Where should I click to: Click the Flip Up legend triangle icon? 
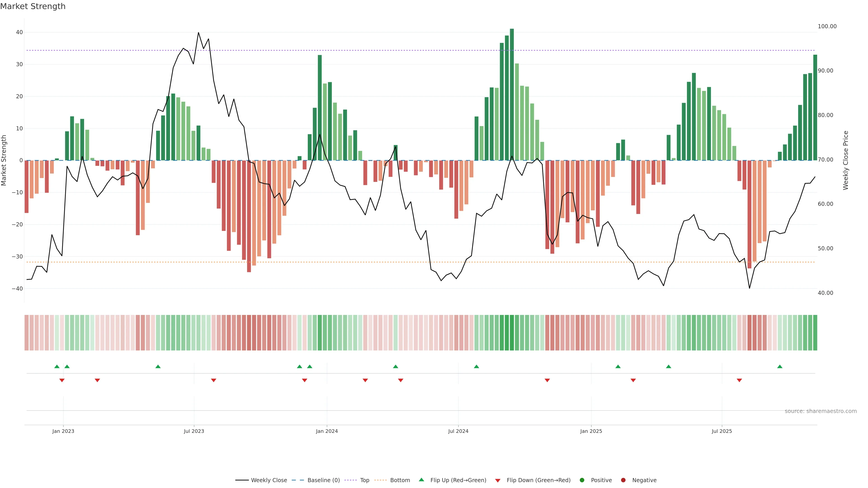[x=421, y=480]
